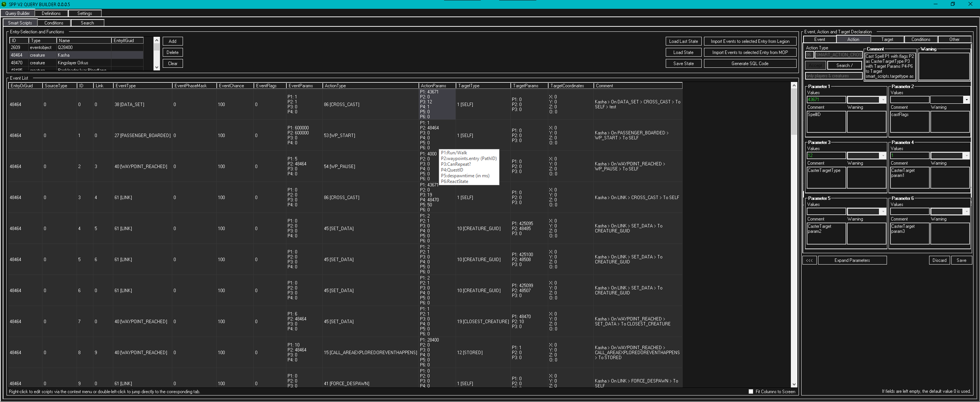The width and height of the screenshot is (980, 402).
Task: Switch to the Target declaration tab
Action: coord(887,39)
